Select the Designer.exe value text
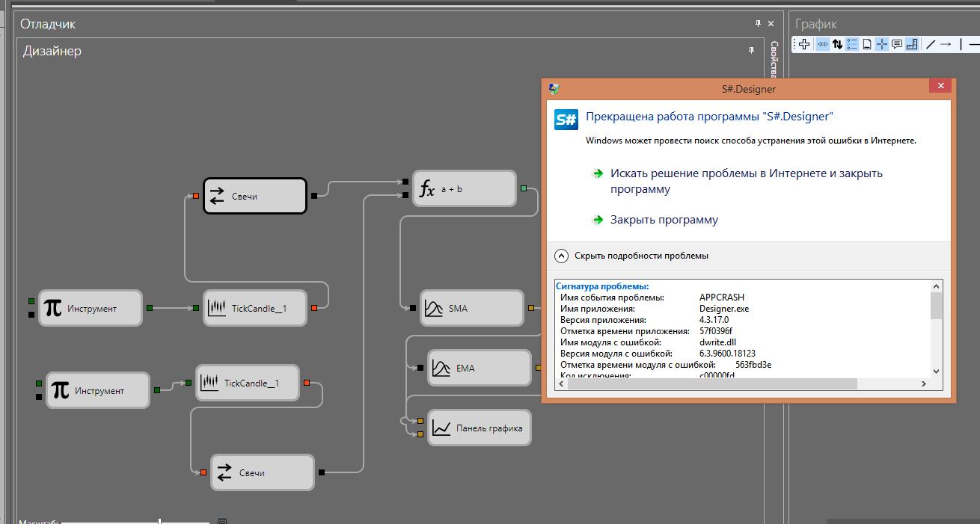This screenshot has width=980, height=524. [x=724, y=309]
